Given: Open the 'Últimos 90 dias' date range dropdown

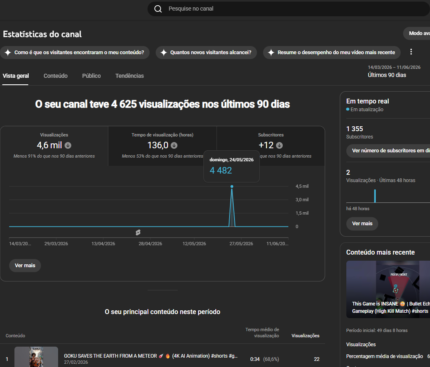Looking at the screenshot, I should 394,71.
